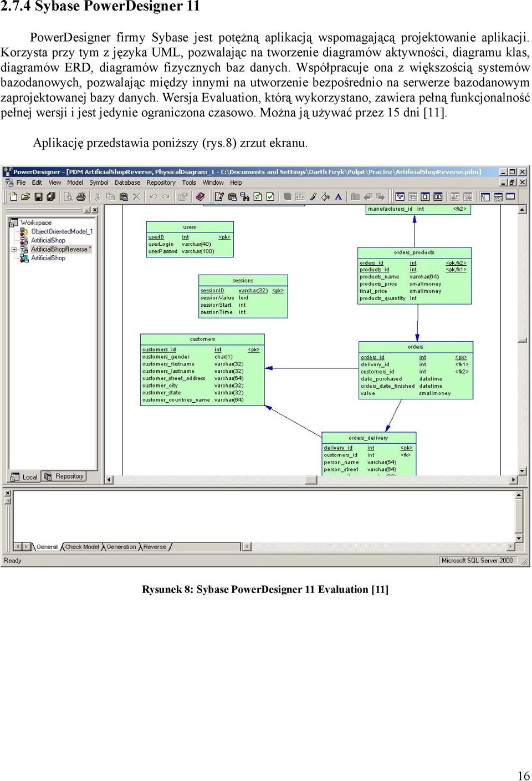Open the Database menu
Viewport: 532px width, 781px height.
pos(127,182)
